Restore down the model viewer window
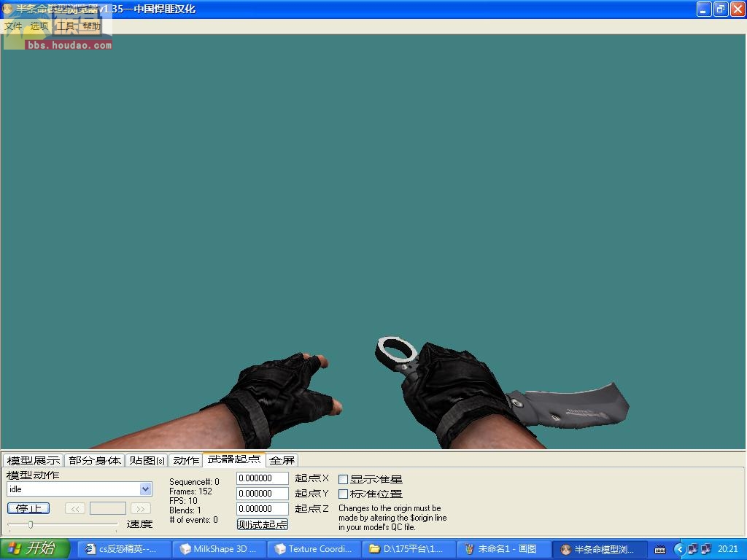 721,9
